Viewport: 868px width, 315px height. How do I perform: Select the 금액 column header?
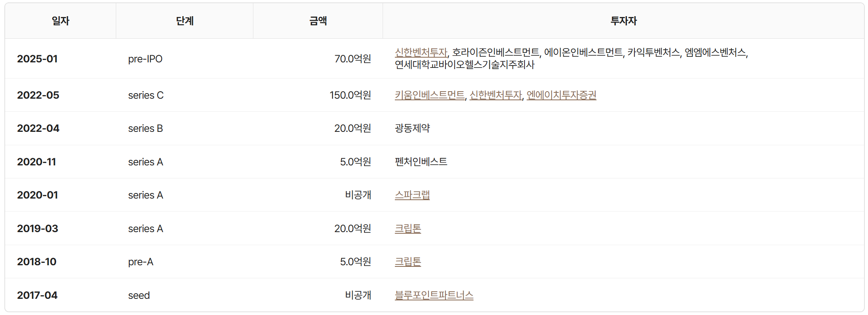(318, 21)
